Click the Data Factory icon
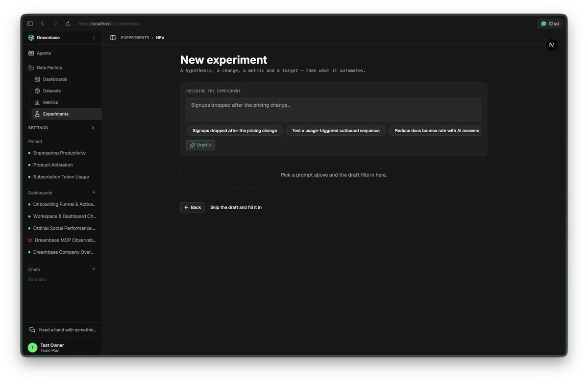The width and height of the screenshot is (588, 384). click(x=31, y=68)
